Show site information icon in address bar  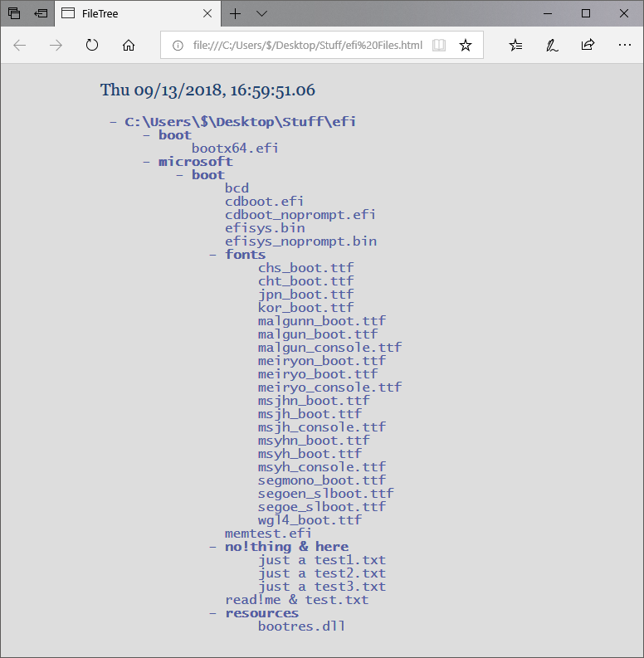click(x=178, y=46)
